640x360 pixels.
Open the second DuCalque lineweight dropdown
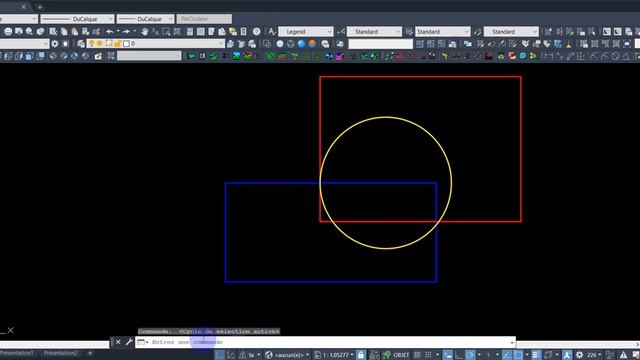(x=146, y=19)
